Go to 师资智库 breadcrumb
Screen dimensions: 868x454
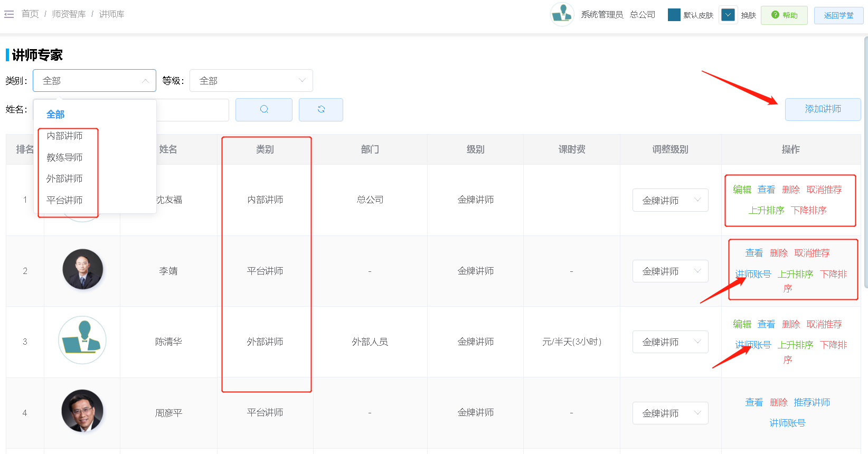[69, 14]
